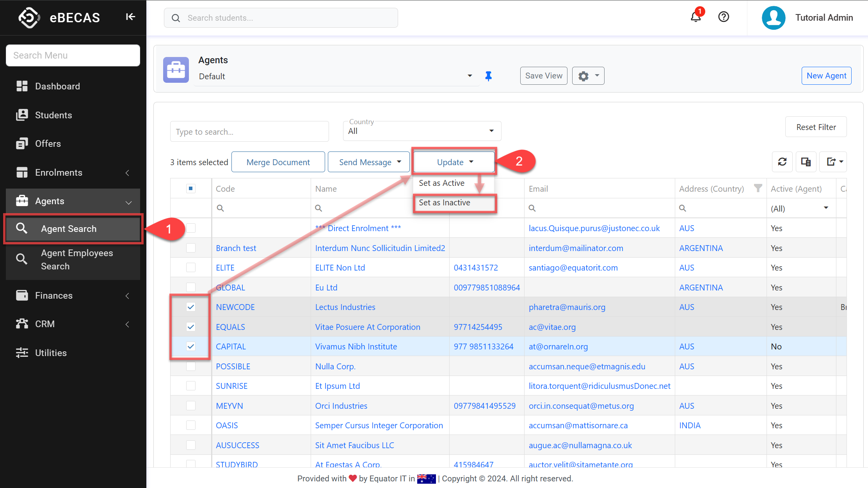Collapse the sidebar with arrow icon

pos(130,17)
